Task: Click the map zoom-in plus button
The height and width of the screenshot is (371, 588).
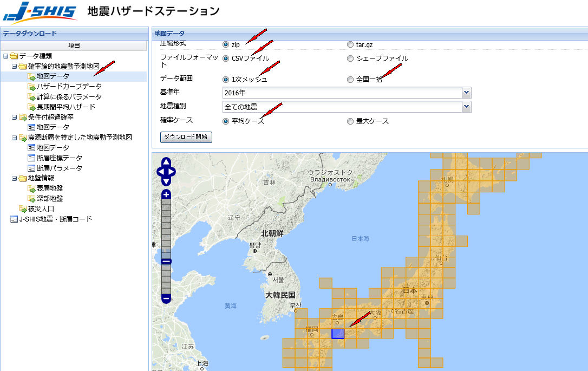Action: [166, 194]
